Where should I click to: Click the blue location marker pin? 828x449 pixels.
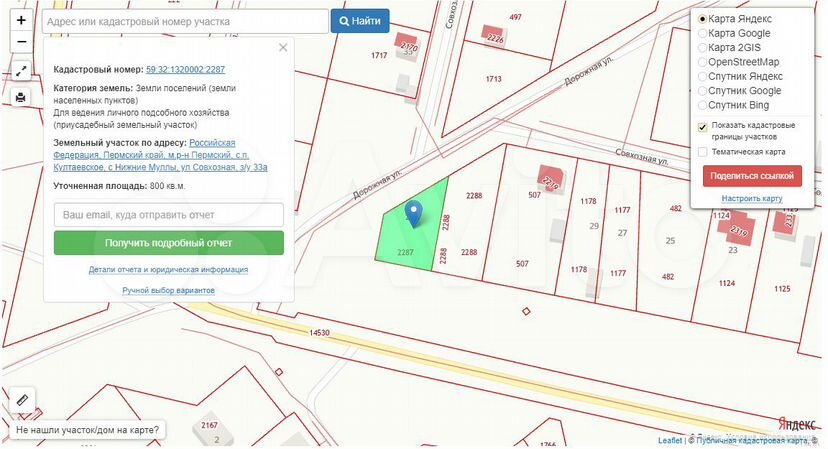[x=412, y=213]
